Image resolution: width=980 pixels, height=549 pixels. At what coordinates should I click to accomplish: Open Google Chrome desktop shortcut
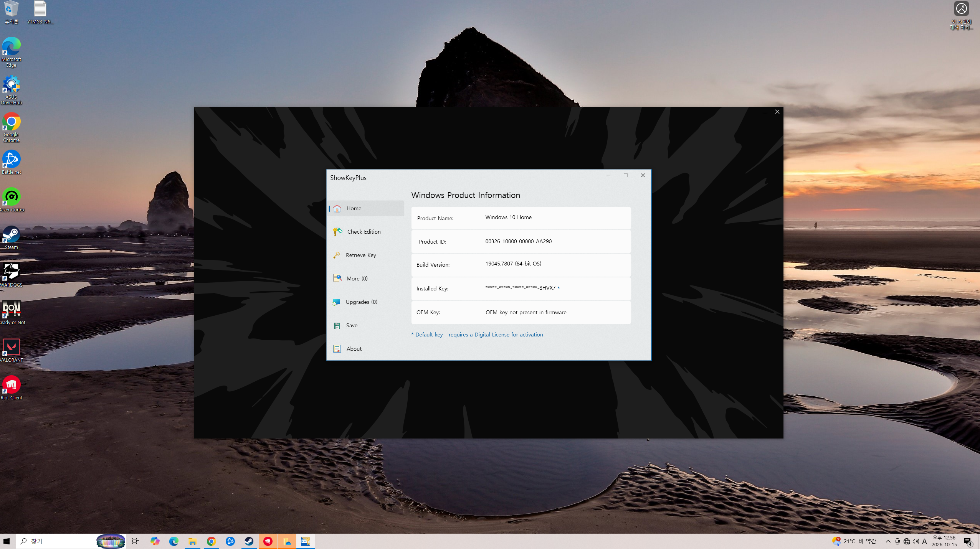(11, 127)
